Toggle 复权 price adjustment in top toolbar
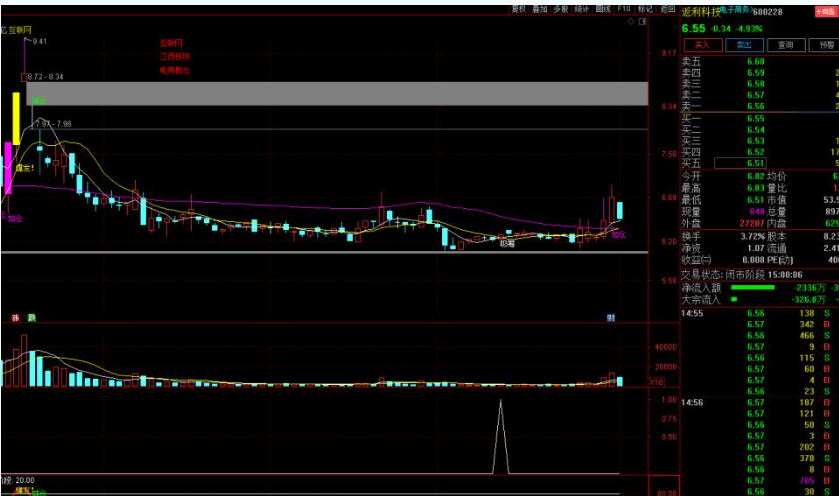 (518, 7)
